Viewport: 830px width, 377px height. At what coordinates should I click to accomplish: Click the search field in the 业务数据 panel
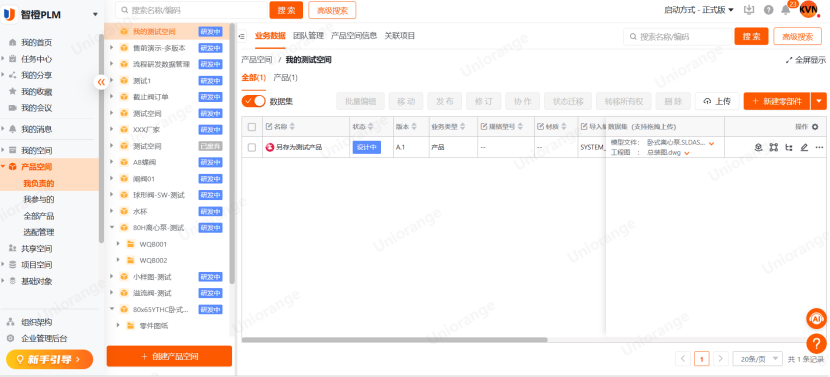pyautogui.click(x=678, y=37)
